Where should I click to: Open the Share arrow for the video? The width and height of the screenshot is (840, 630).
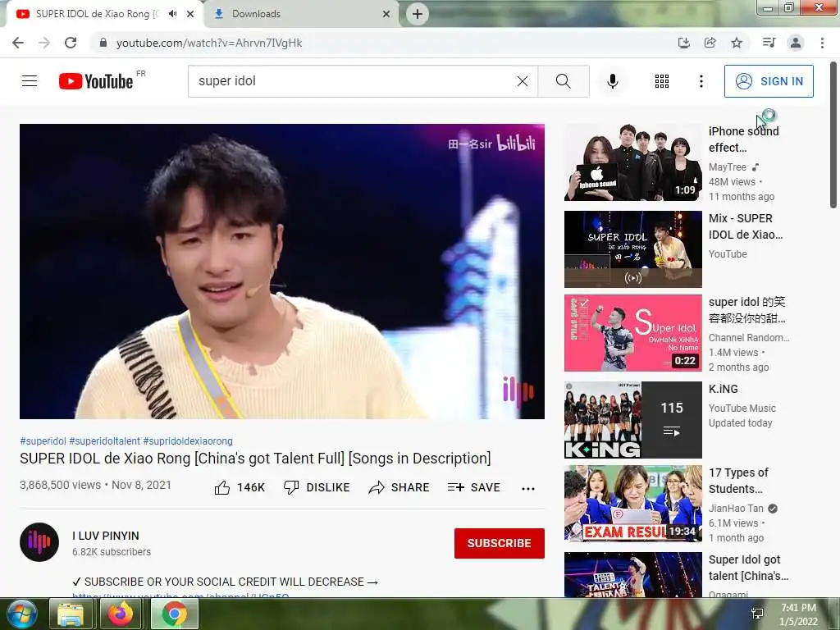377,487
